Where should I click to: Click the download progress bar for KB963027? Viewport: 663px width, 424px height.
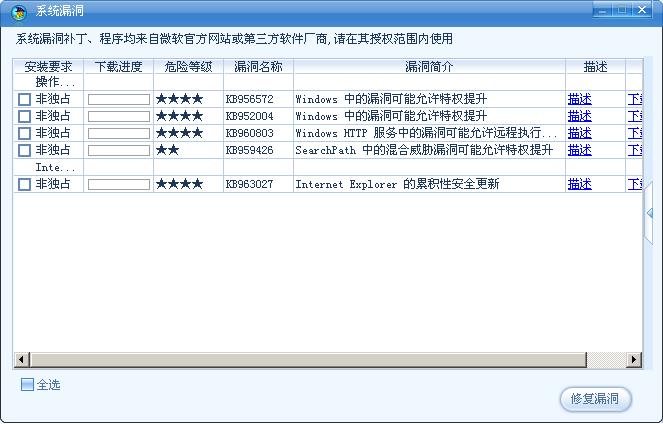[x=119, y=184]
